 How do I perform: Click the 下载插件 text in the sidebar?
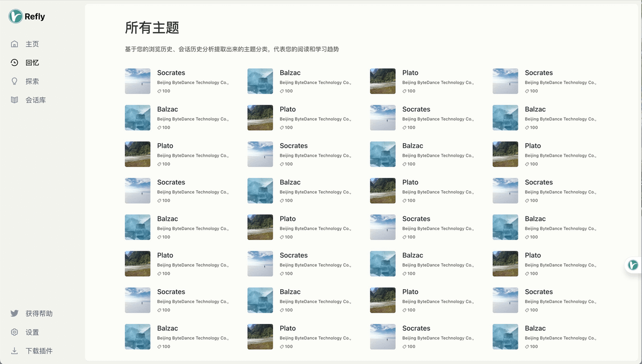(39, 351)
